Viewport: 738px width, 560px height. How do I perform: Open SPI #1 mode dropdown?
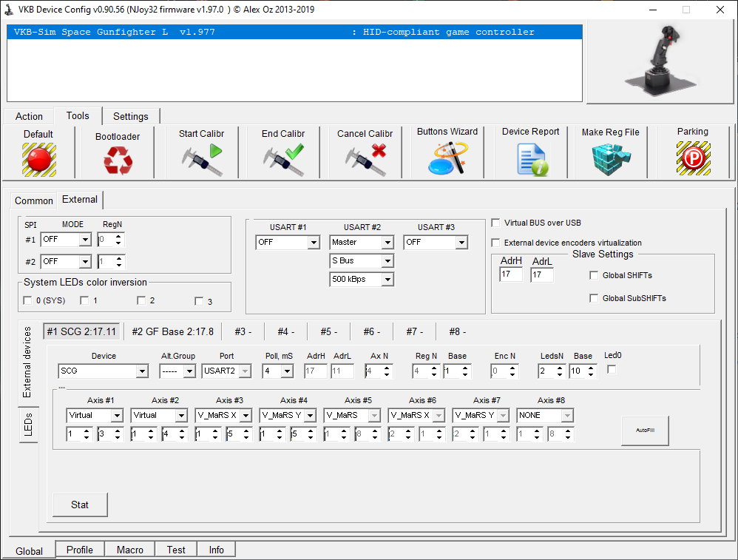point(85,240)
